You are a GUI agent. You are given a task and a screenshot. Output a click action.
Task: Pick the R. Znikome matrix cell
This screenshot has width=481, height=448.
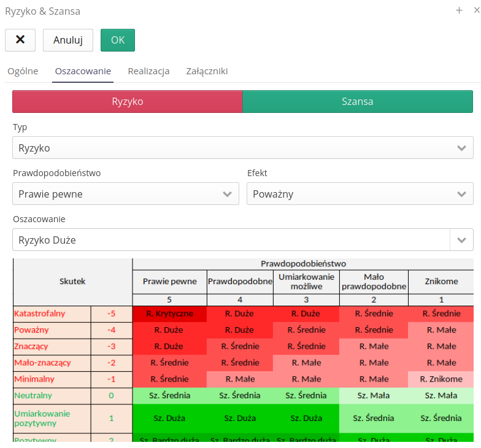441,379
